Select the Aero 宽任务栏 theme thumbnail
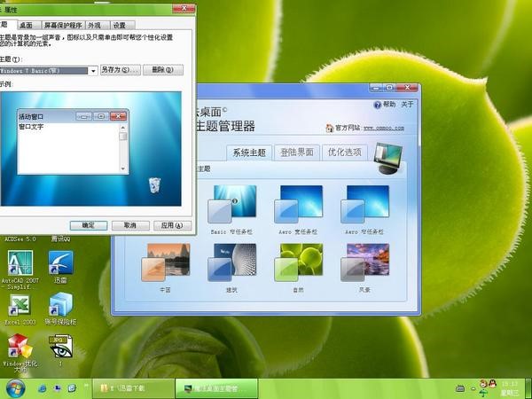Viewport: 532px width, 399px height. 299,204
